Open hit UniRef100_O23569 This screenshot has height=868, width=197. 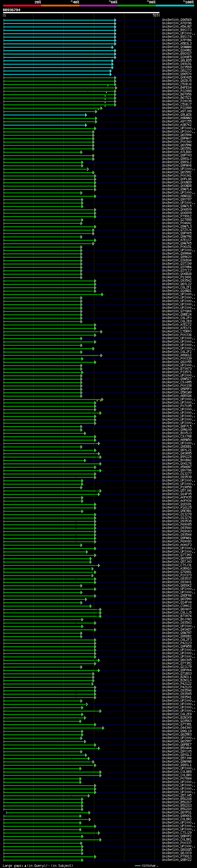[177, 67]
